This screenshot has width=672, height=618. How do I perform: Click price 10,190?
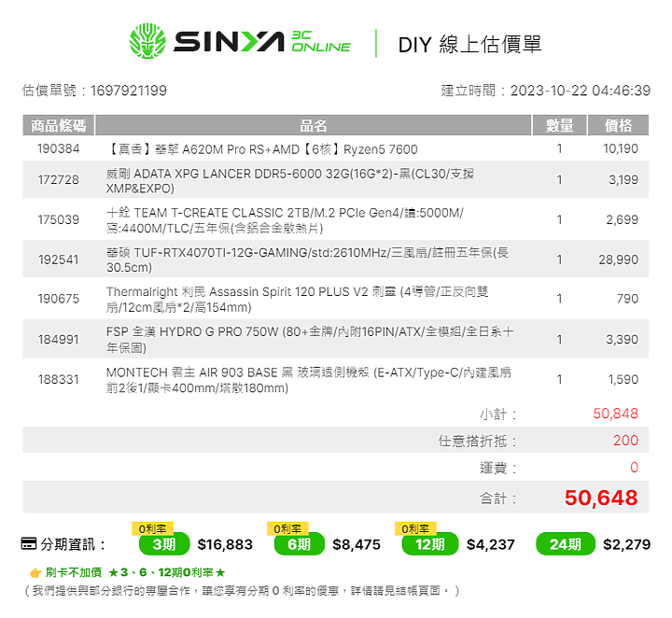pyautogui.click(x=621, y=148)
